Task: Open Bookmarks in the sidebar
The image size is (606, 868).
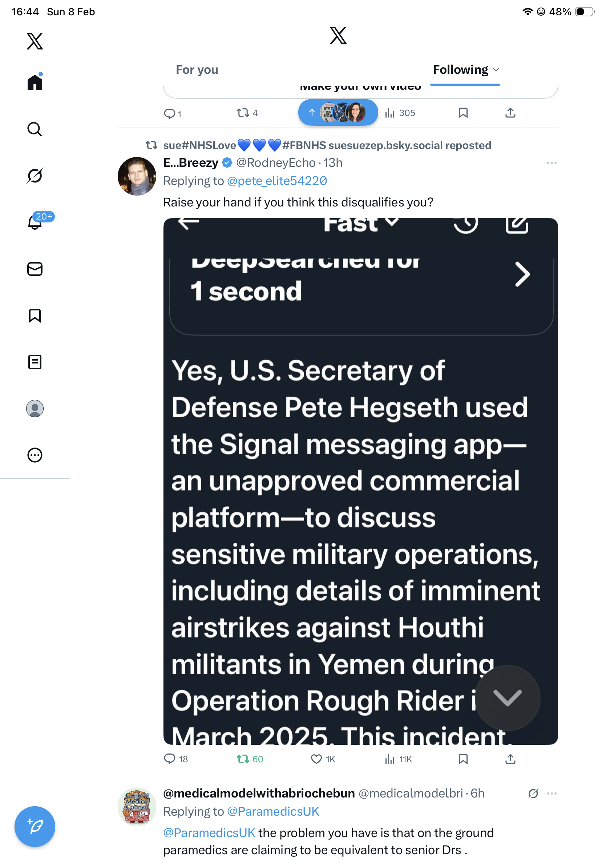Action: (x=35, y=316)
